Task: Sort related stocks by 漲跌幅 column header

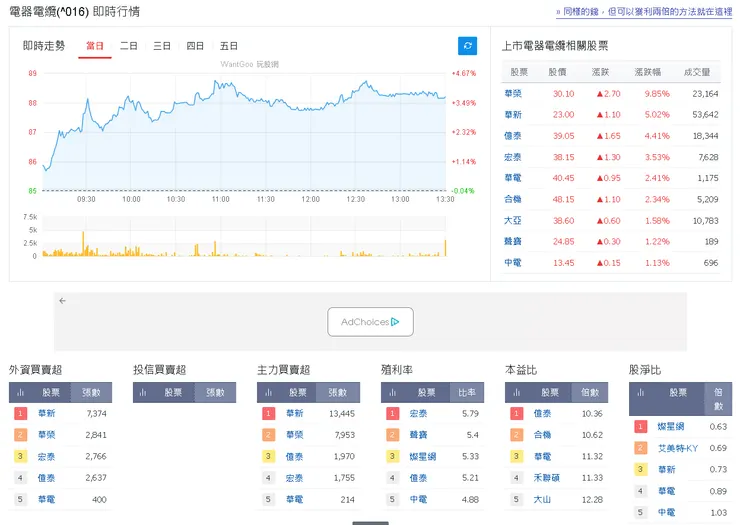Action: pos(648,72)
